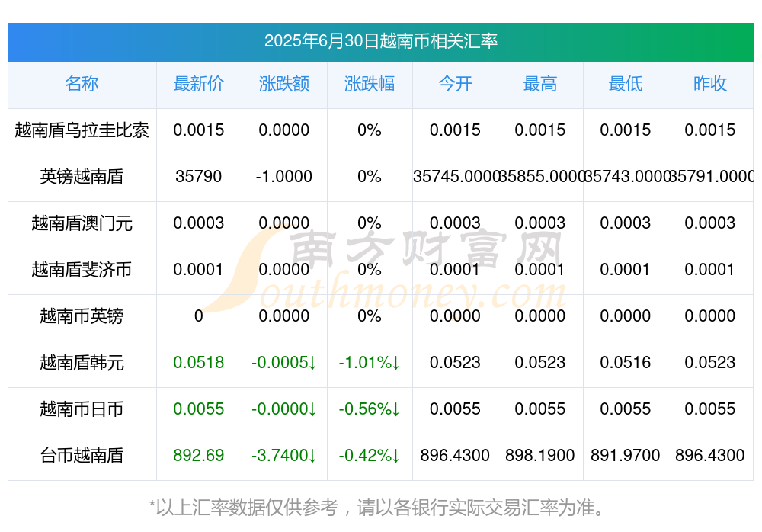
Task: Click the change amount -0.0000↓
Action: point(283,409)
